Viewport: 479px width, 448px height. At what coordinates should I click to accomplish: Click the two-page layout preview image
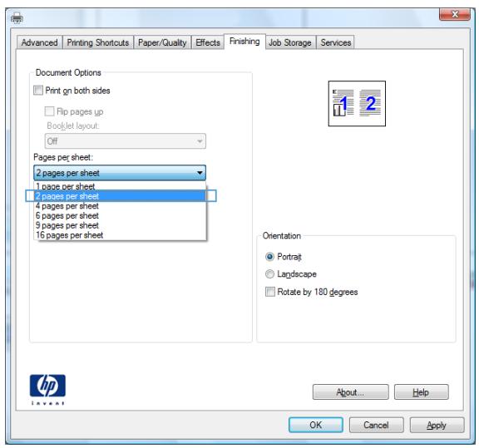pyautogui.click(x=357, y=104)
